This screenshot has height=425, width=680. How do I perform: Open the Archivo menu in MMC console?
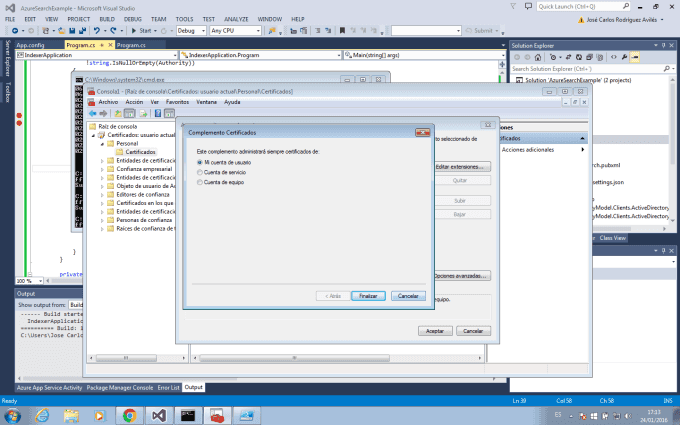coord(108,102)
